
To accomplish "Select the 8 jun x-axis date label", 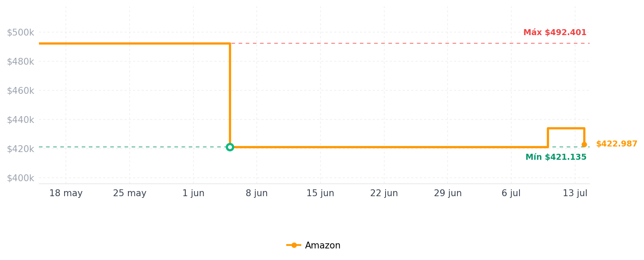I will pyautogui.click(x=257, y=193).
